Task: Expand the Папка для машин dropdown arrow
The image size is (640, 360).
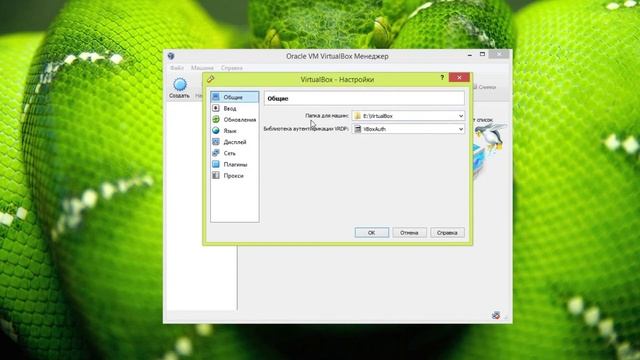Action: pos(461,116)
